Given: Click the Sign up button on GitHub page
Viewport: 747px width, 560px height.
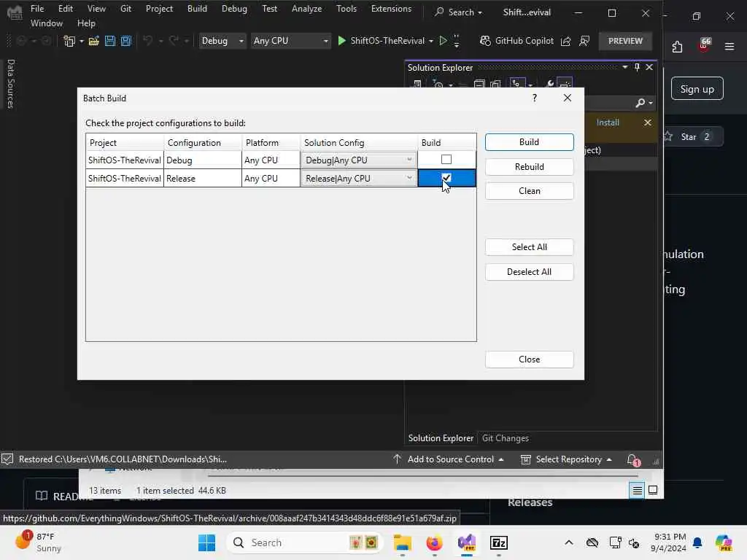Looking at the screenshot, I should pos(697,89).
